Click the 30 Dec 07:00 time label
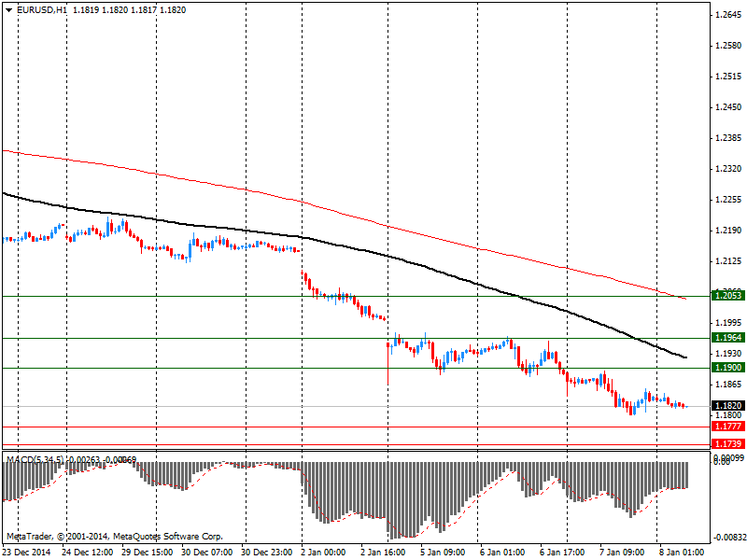The height and width of the screenshot is (560, 747). (x=206, y=552)
